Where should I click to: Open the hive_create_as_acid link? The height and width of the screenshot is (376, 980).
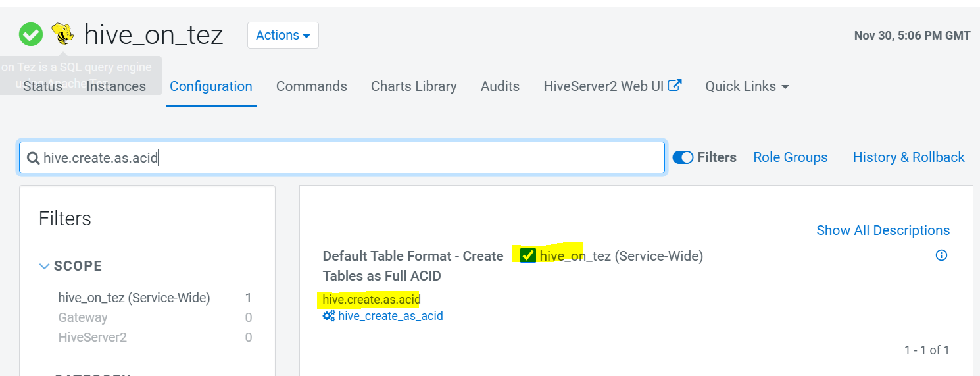[391, 316]
